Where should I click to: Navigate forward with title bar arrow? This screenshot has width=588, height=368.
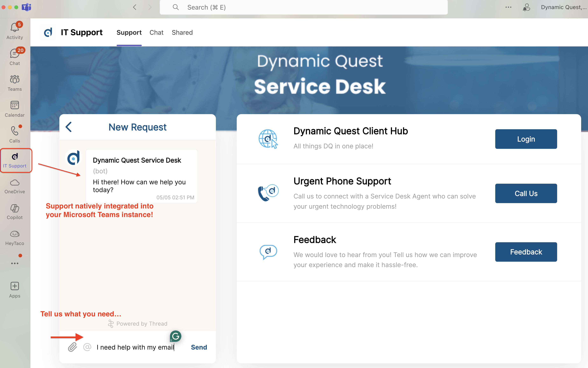(x=150, y=7)
